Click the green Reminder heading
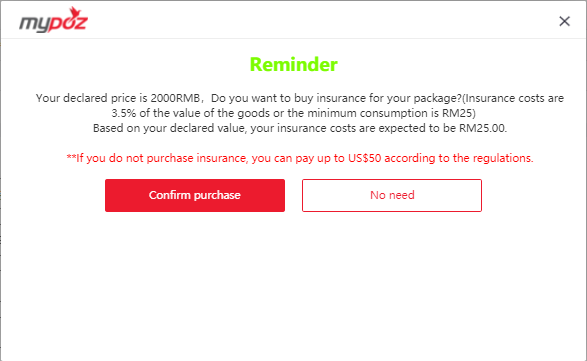The height and width of the screenshot is (361, 587). [x=294, y=64]
